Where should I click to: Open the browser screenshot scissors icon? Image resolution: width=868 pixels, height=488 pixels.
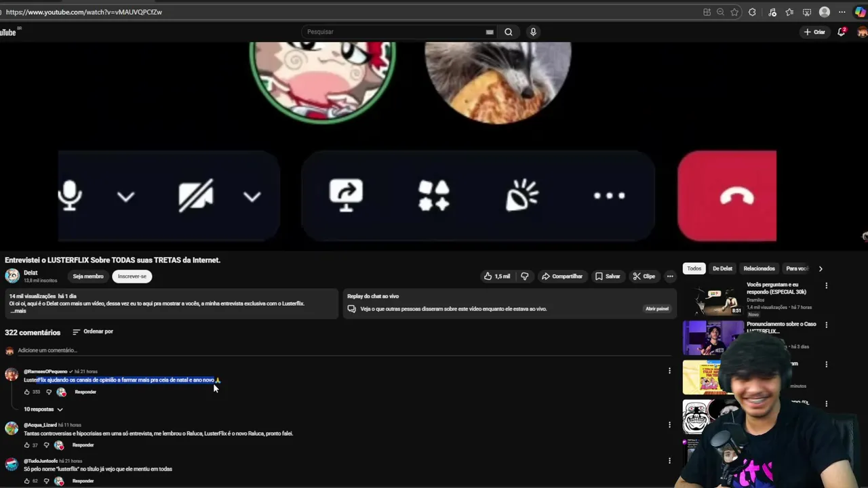(807, 12)
